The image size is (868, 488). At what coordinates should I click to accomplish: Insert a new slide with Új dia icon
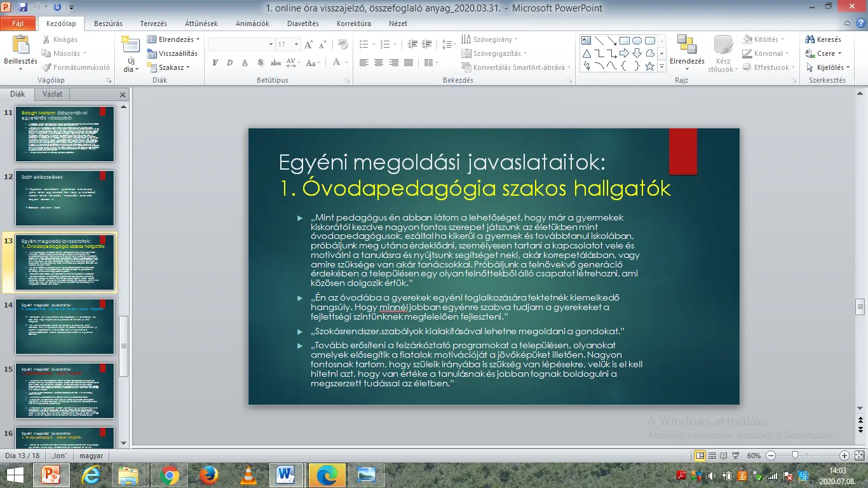click(130, 45)
